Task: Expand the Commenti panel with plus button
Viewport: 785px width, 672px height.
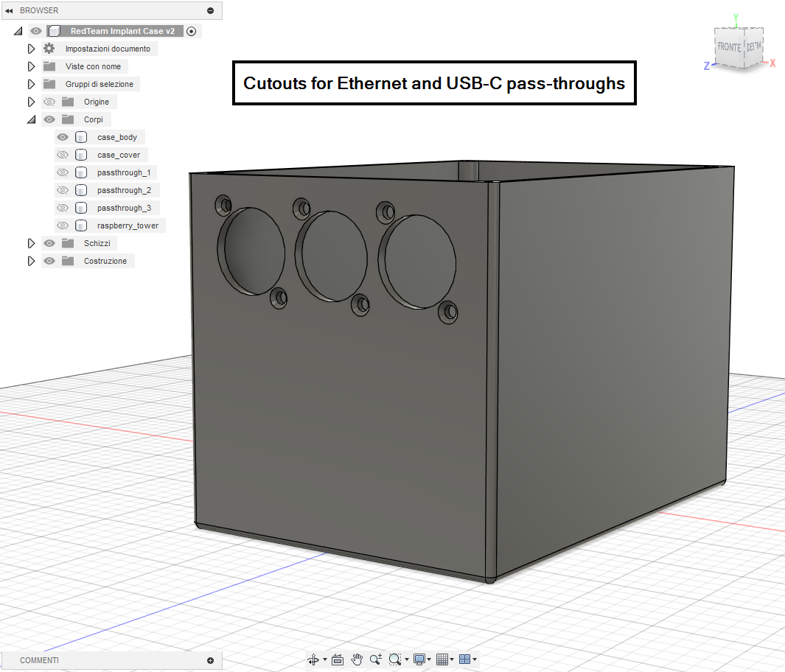Action: tap(211, 660)
